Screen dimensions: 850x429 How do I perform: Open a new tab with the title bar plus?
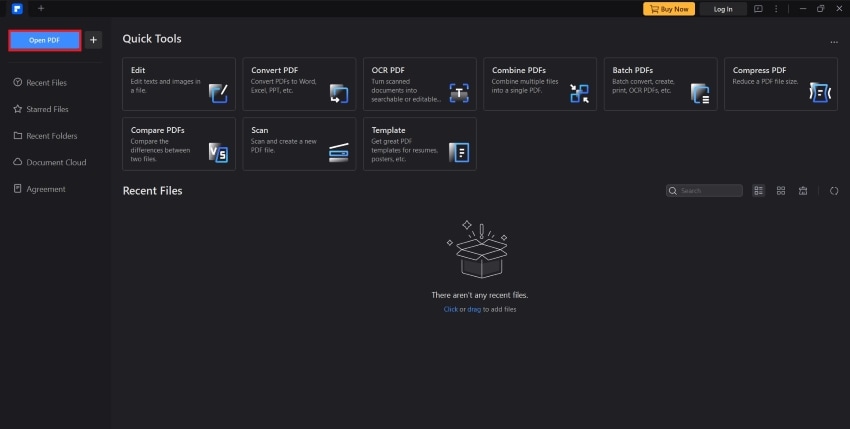point(41,8)
